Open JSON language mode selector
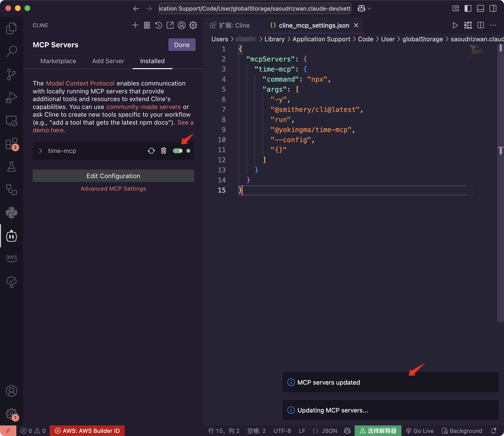 point(329,431)
